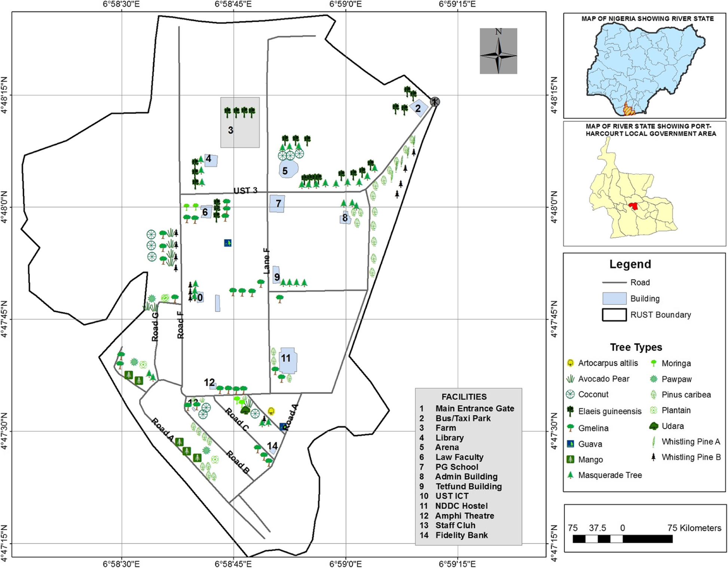
Task: Click the Guava legend symbol
Action: (x=570, y=444)
